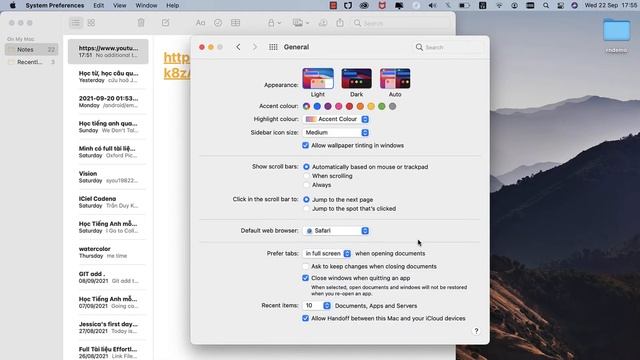Select the orange accent colour

(360, 106)
